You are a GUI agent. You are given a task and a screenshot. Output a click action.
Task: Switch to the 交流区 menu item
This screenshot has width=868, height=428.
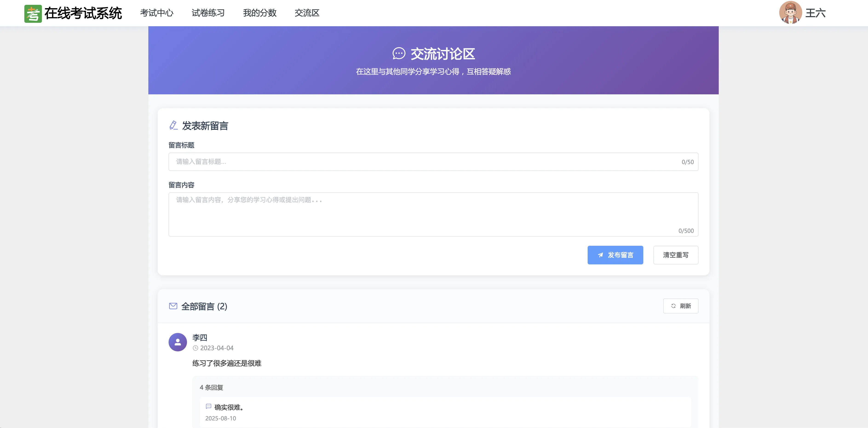coord(307,13)
